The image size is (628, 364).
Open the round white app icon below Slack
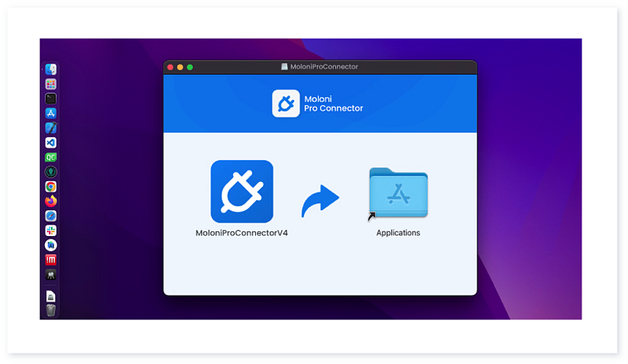(51, 246)
